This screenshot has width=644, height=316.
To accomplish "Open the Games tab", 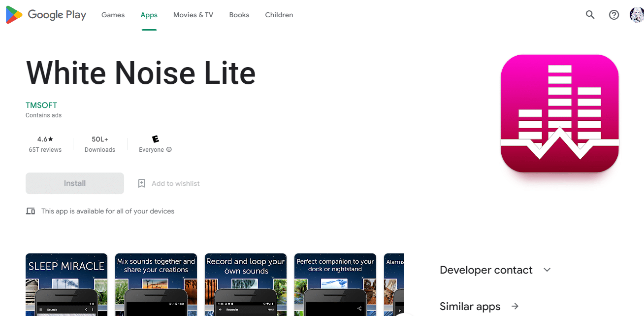I will [113, 15].
